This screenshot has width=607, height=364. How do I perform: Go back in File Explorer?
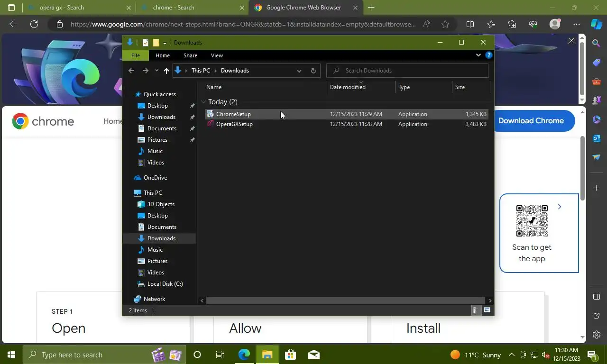point(131,71)
